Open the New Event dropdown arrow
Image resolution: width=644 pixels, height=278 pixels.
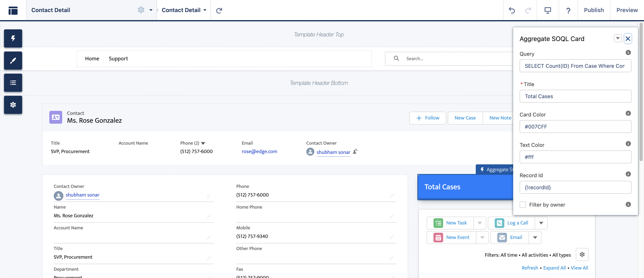pos(482,238)
